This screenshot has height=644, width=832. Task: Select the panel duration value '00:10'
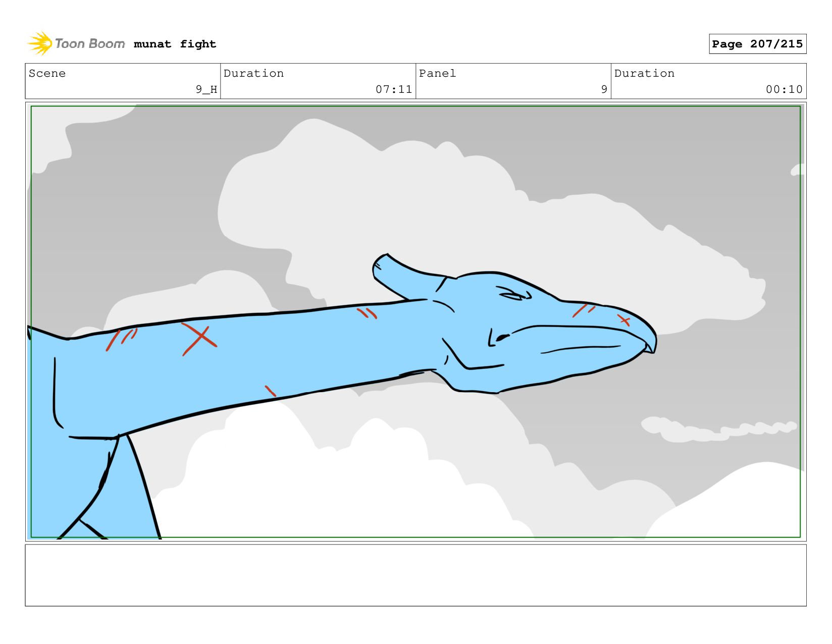click(784, 89)
